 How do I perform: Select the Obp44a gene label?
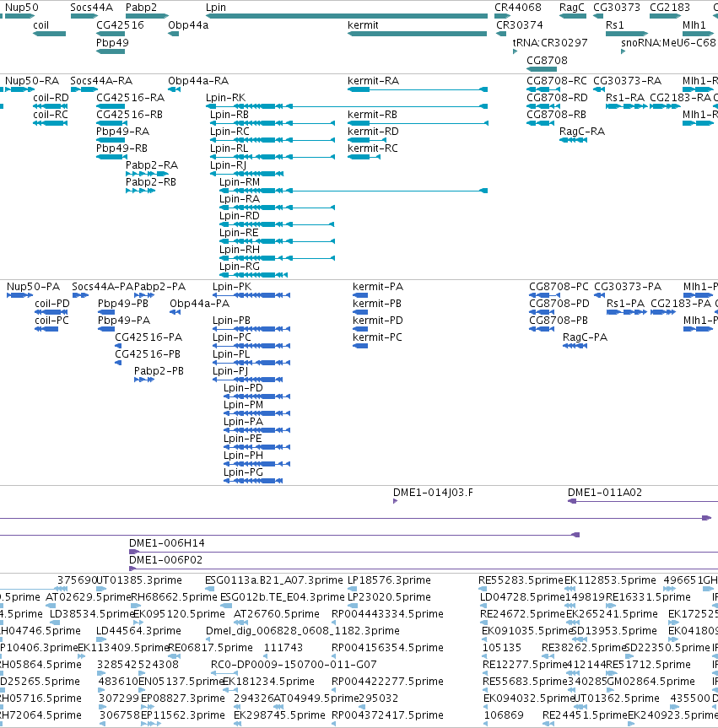(x=188, y=25)
